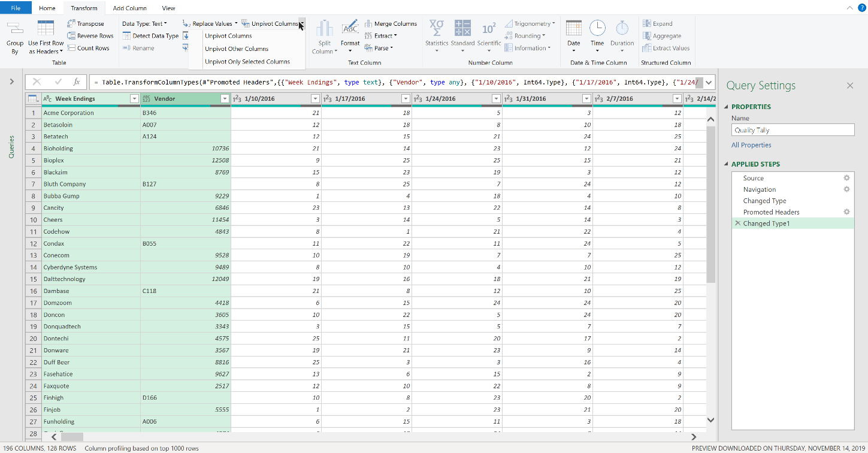Screen dimensions: 868x453
Task: Click the vertical scrollbar down arrow
Action: tap(711, 421)
